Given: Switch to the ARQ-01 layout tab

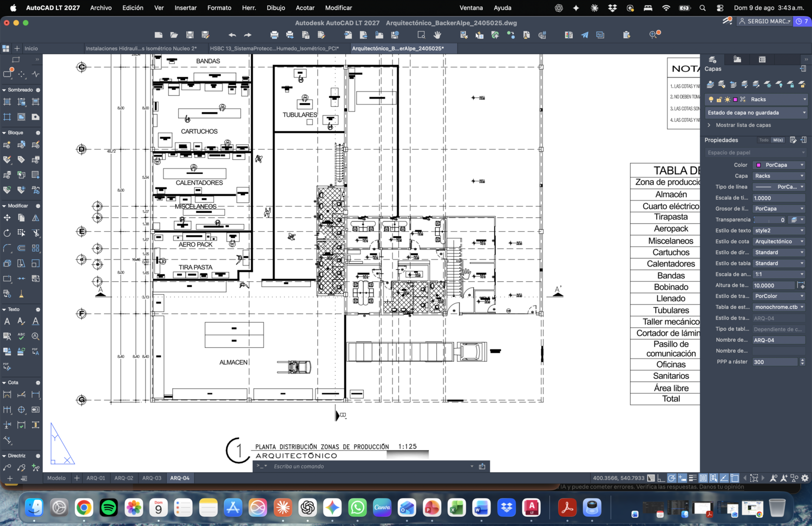Looking at the screenshot, I should pyautogui.click(x=96, y=478).
